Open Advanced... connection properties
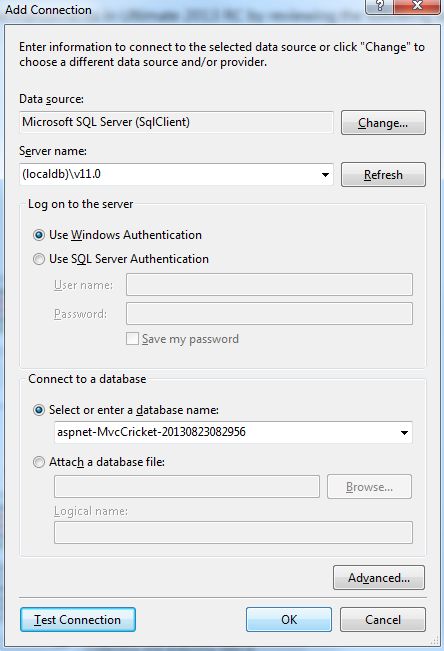The image size is (444, 651). [x=379, y=578]
